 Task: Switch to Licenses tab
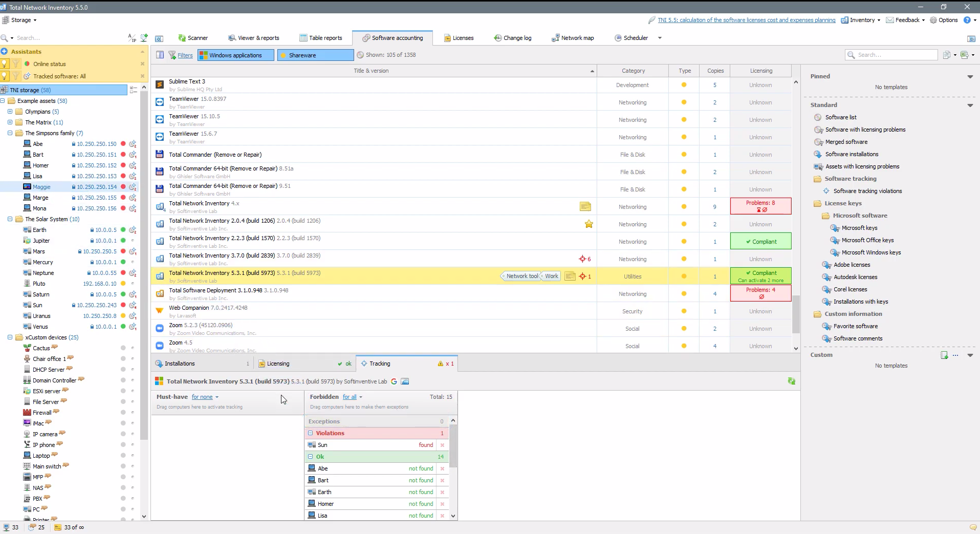(459, 38)
